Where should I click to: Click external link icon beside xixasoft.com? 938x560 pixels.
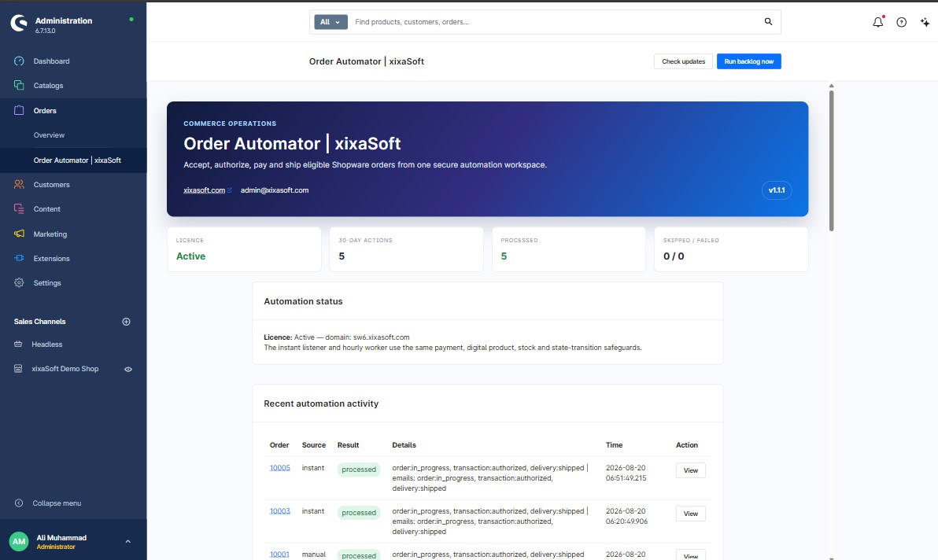tap(229, 190)
